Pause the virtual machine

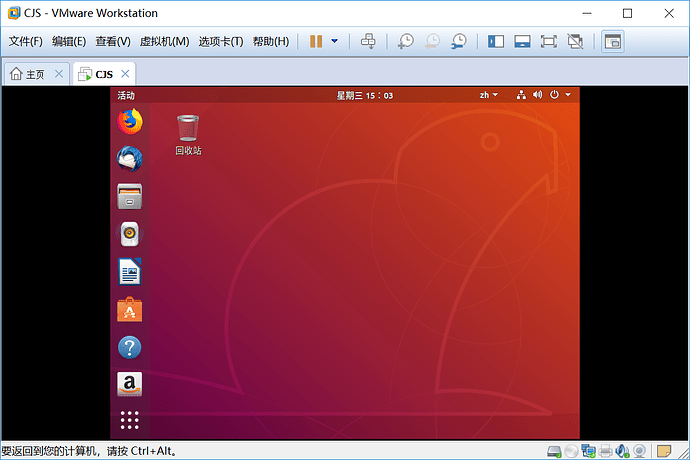(x=316, y=41)
